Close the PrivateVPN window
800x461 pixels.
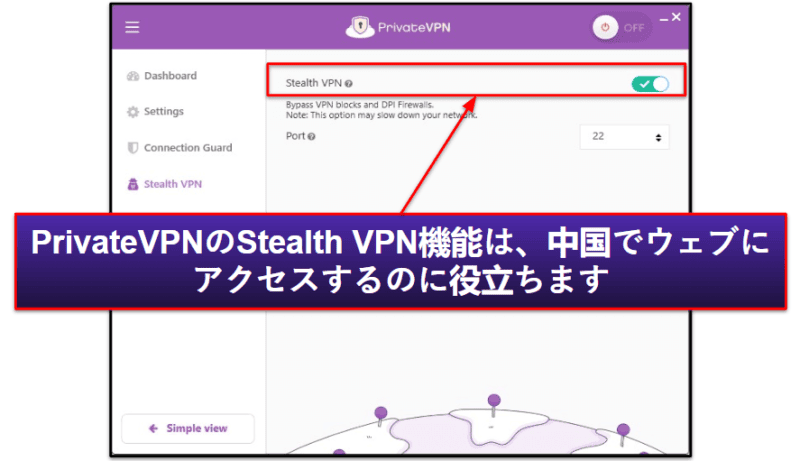[x=677, y=17]
